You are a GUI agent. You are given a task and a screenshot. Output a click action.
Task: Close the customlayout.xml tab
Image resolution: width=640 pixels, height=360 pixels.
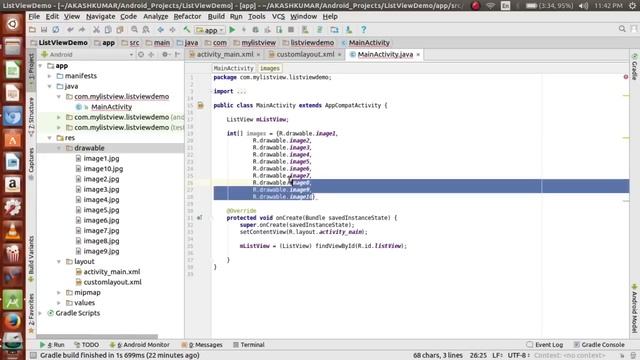[339, 54]
